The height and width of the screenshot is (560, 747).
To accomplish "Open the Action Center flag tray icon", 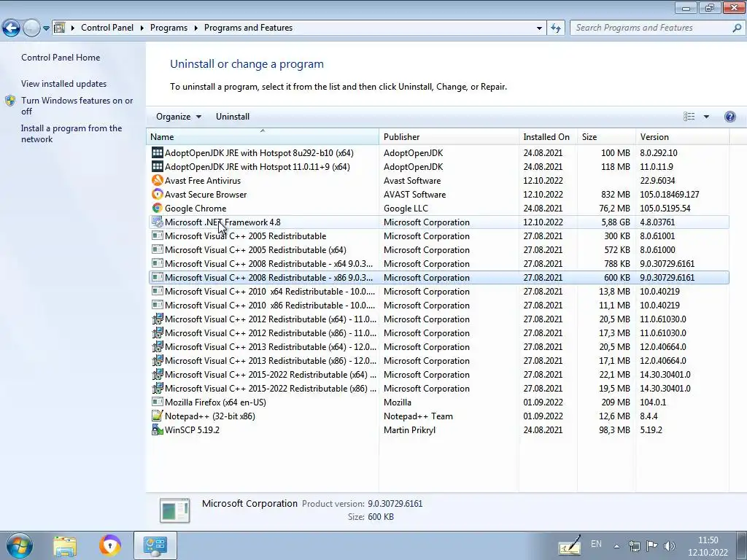I will pos(651,546).
